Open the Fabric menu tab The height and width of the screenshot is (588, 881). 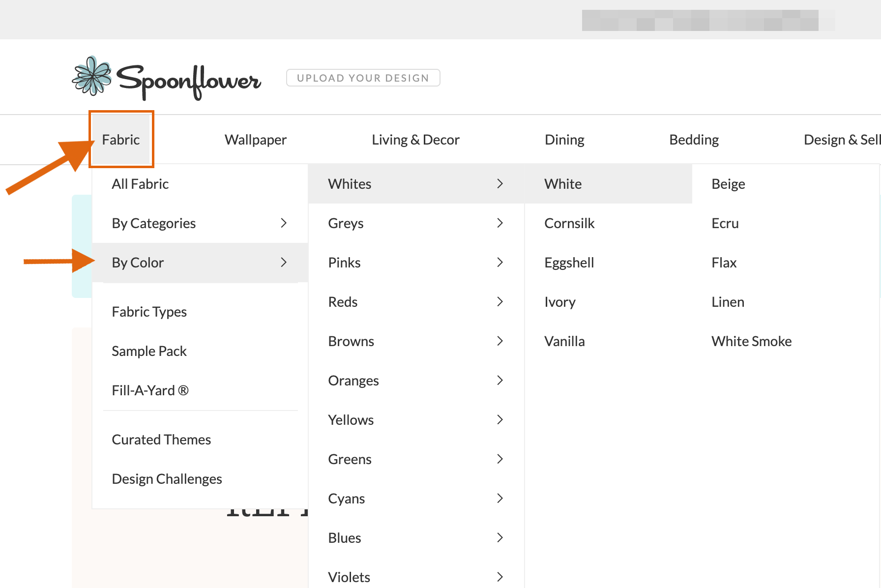121,140
